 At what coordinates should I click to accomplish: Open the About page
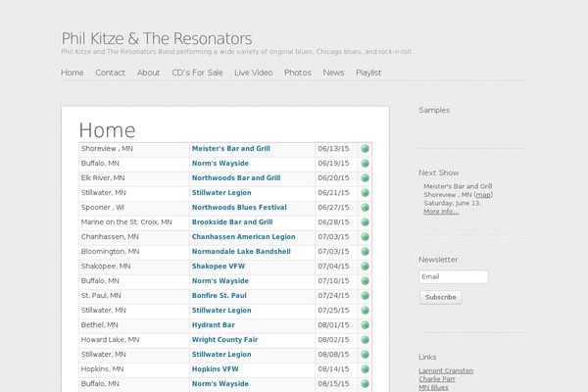click(149, 73)
